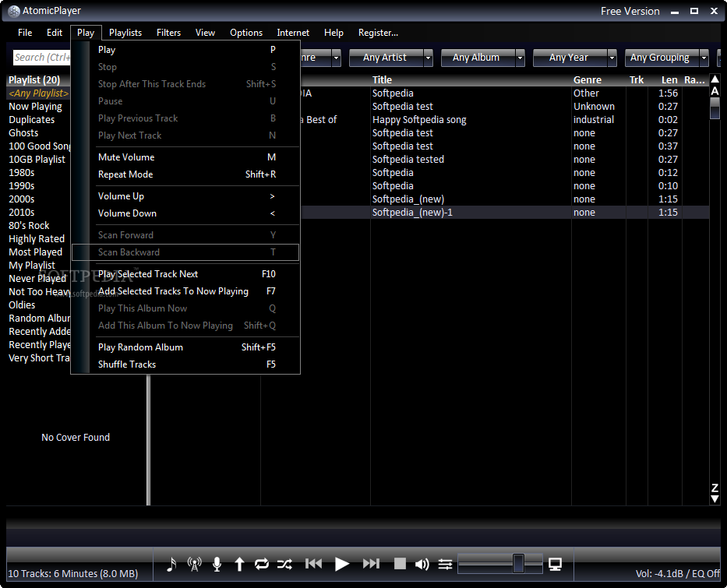Select the Duplicates playlist

[31, 119]
